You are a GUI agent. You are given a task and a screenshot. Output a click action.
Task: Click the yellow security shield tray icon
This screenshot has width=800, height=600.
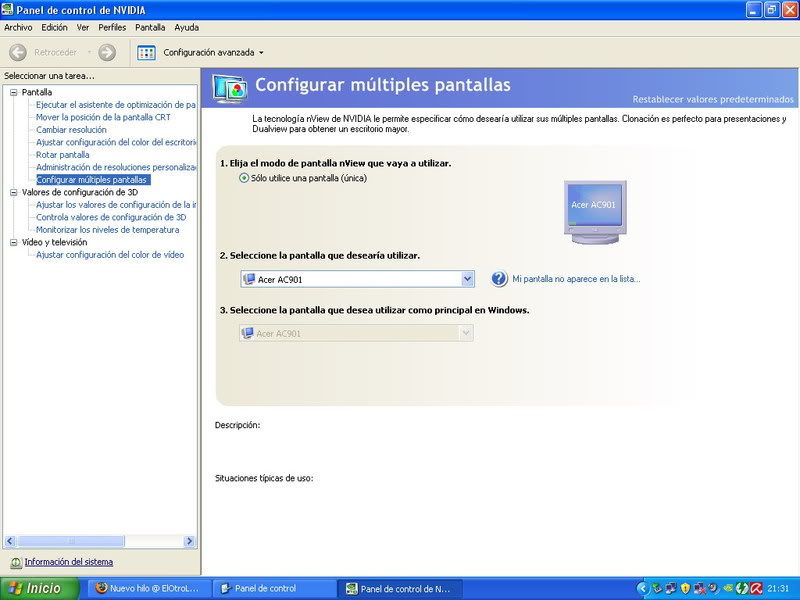(685, 588)
